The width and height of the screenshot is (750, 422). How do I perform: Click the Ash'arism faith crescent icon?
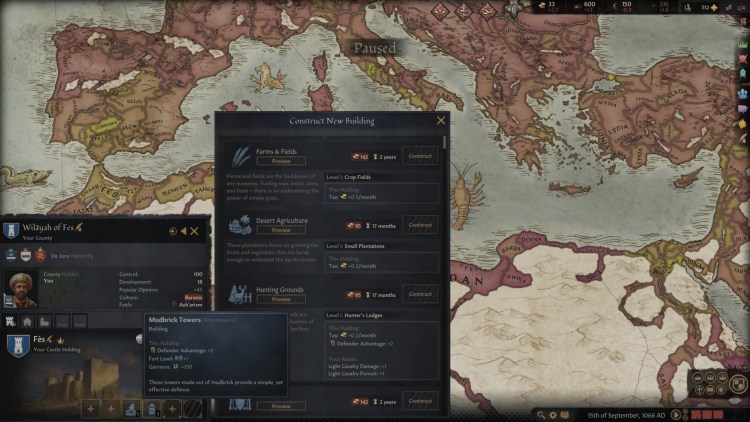click(175, 304)
